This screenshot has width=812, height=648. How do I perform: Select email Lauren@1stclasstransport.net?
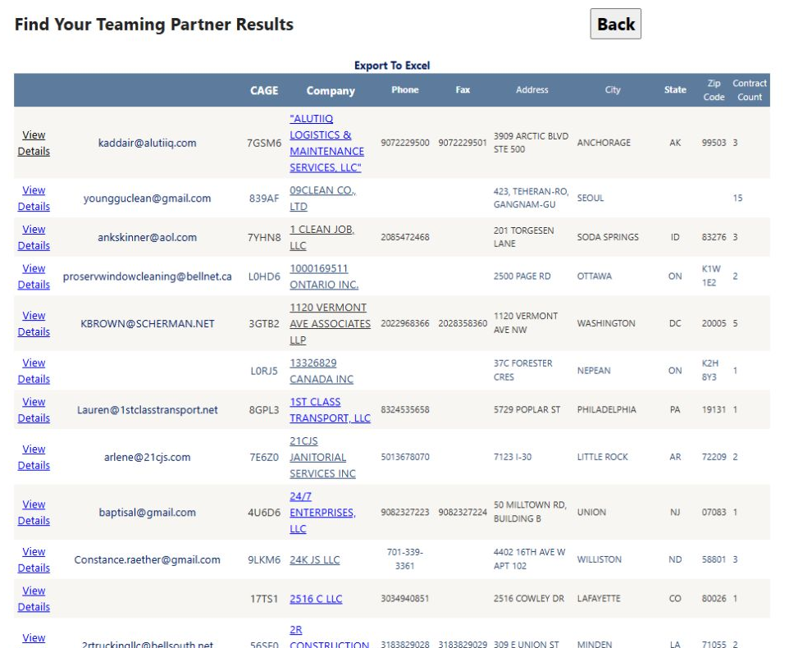pyautogui.click(x=147, y=410)
